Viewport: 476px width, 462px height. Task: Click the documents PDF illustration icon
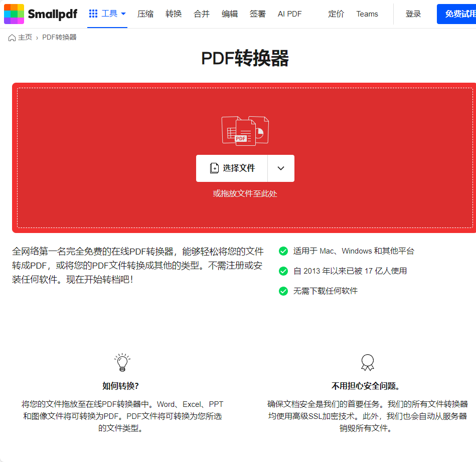pyautogui.click(x=245, y=131)
